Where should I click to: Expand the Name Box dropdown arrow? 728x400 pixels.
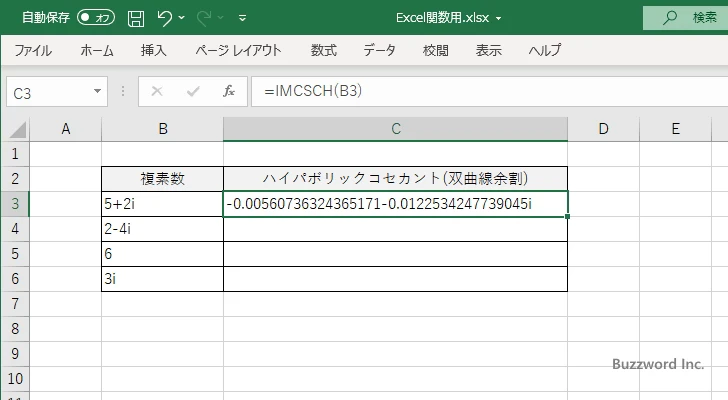tap(98, 91)
